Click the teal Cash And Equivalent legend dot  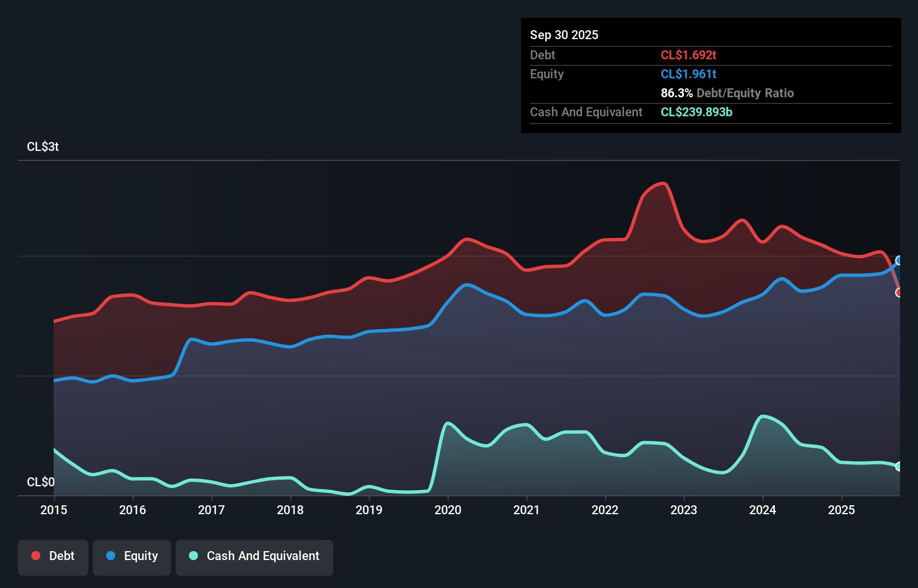pyautogui.click(x=192, y=556)
